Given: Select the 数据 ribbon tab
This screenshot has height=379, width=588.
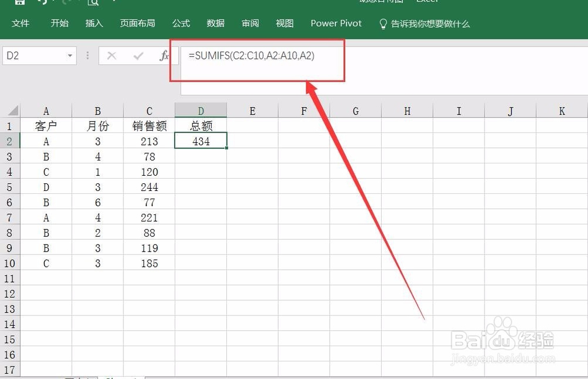Looking at the screenshot, I should pyautogui.click(x=215, y=24).
